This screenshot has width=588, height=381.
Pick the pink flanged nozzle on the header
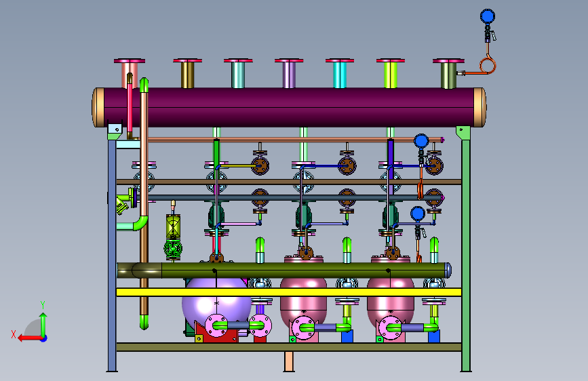[x=130, y=73]
